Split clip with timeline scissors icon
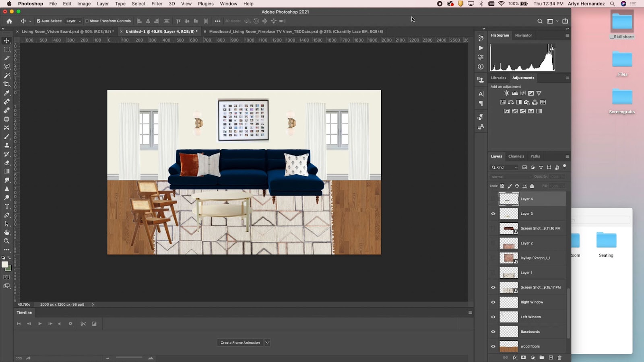This screenshot has height=362, width=644. pyautogui.click(x=83, y=324)
